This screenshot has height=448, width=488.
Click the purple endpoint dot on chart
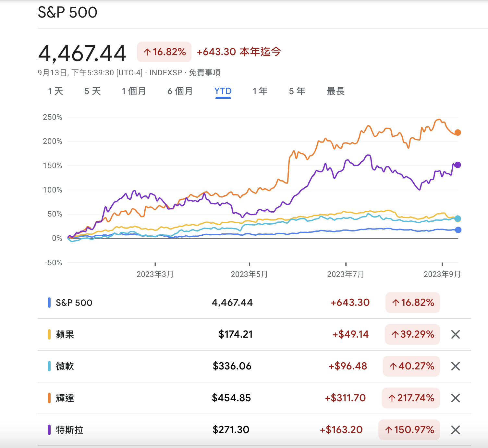pyautogui.click(x=458, y=165)
